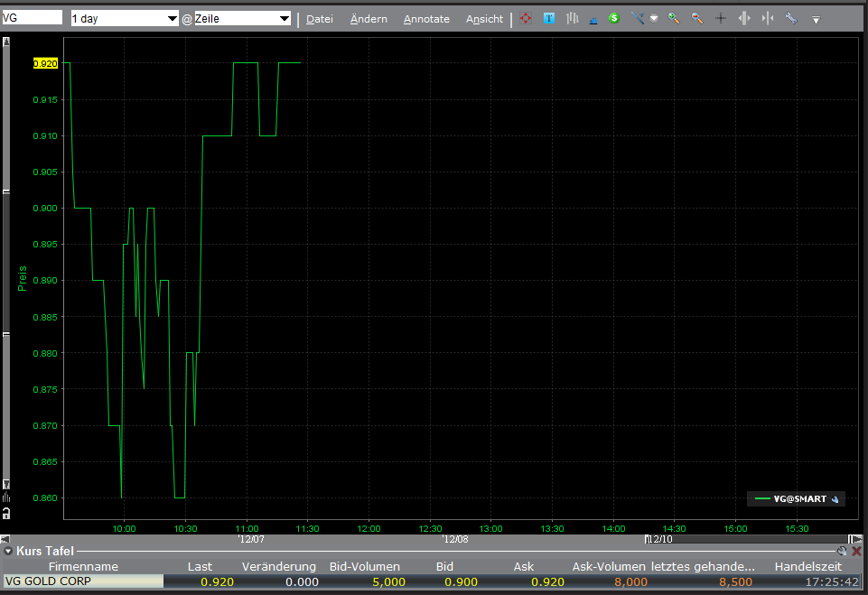Click the zoom in magnifier icon
This screenshot has width=868, height=595.
coord(673,18)
